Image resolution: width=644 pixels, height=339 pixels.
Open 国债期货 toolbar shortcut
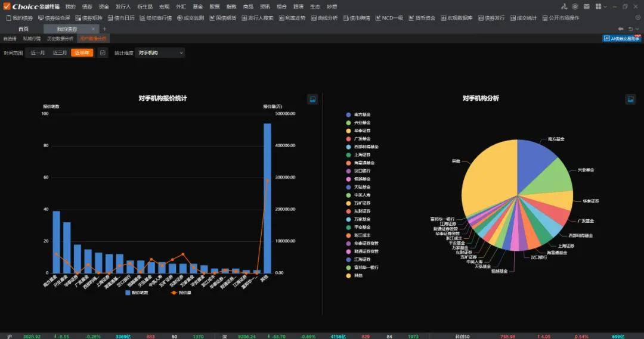click(x=223, y=18)
